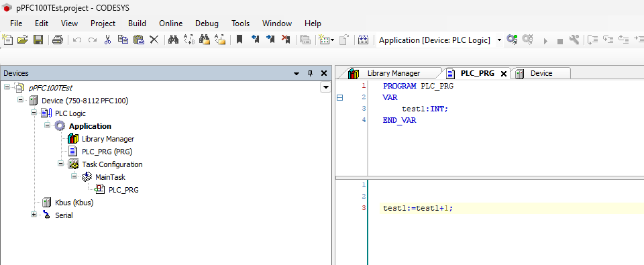Open the Tools menu
644x265 pixels.
pyautogui.click(x=241, y=23)
